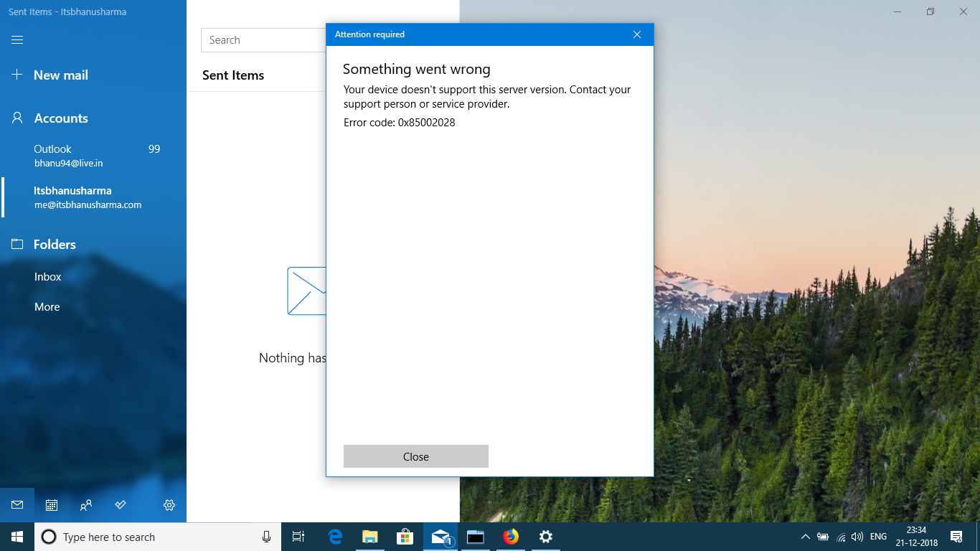This screenshot has width=980, height=551.
Task: Compose with the New mail button
Action: click(x=50, y=75)
